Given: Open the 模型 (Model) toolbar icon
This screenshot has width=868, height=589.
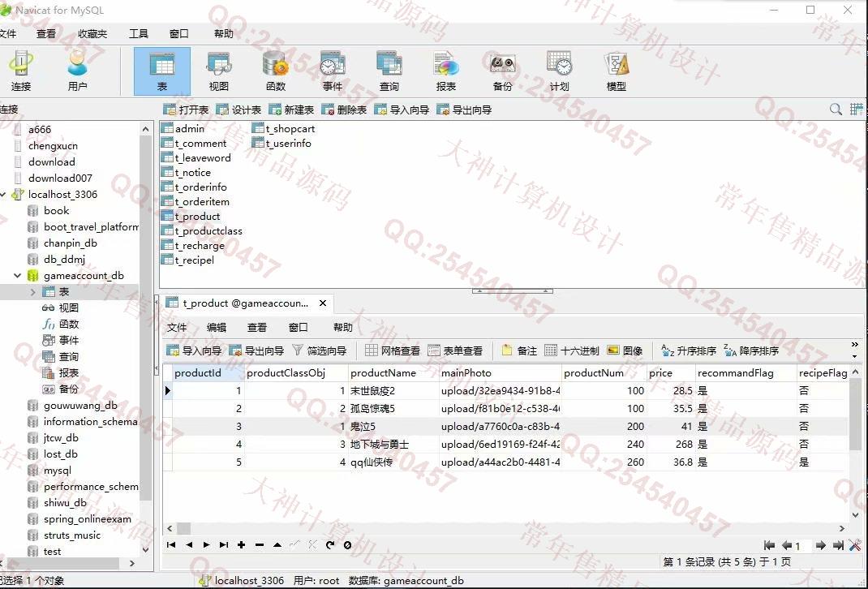Looking at the screenshot, I should coord(616,71).
